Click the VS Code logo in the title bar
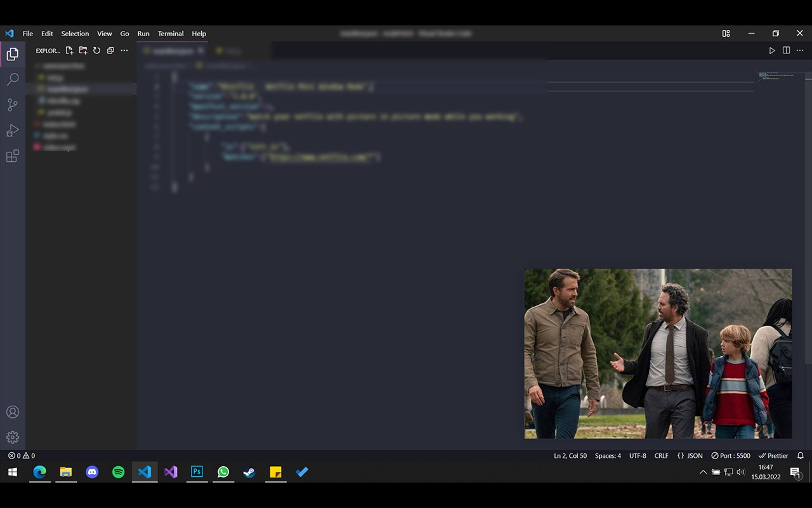 pyautogui.click(x=9, y=34)
